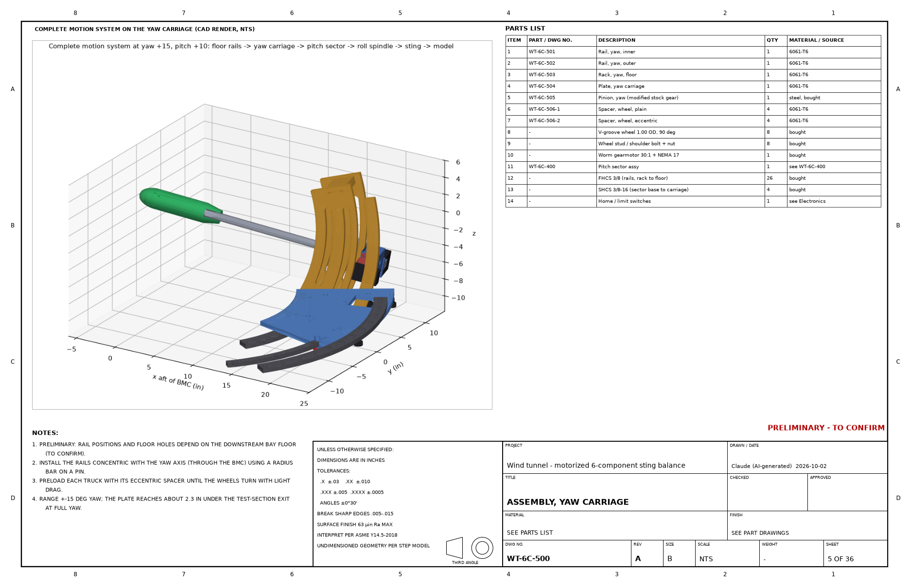Click the PARTS LIST heading
Image resolution: width=909 pixels, height=588 pixels.
click(x=525, y=29)
